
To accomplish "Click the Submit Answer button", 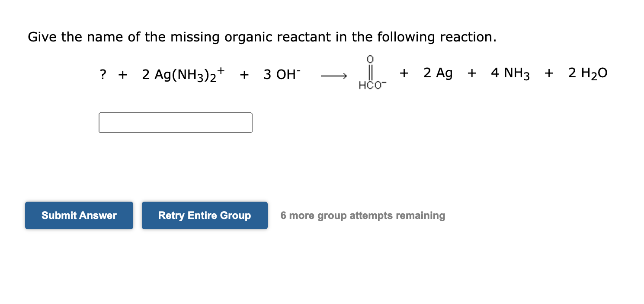I will pos(79,215).
